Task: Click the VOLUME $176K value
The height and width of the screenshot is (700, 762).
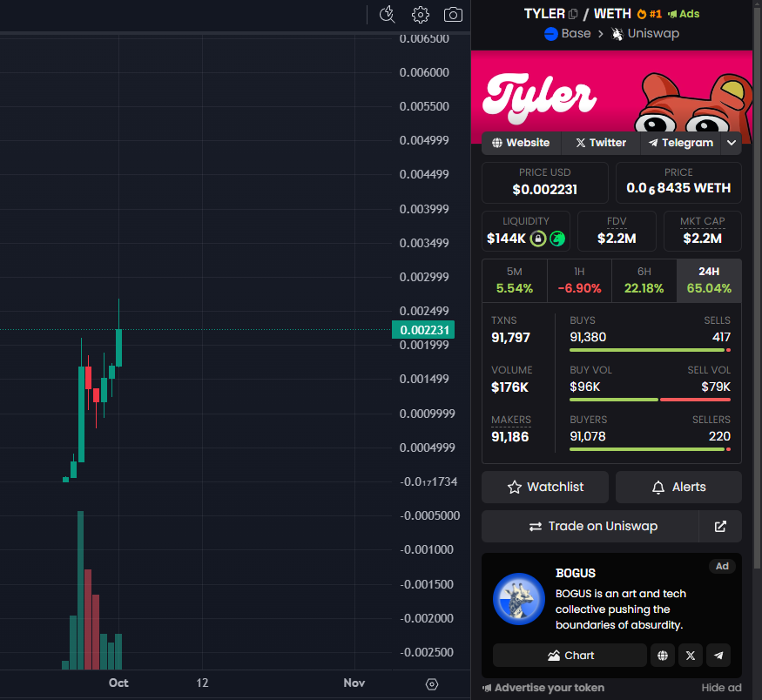Action: pos(509,387)
